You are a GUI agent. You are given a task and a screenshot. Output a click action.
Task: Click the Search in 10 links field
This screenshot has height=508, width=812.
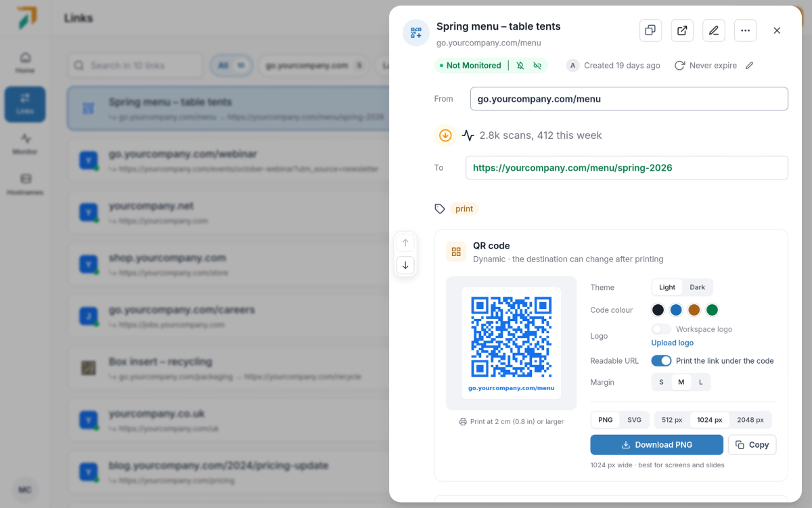[x=135, y=66]
